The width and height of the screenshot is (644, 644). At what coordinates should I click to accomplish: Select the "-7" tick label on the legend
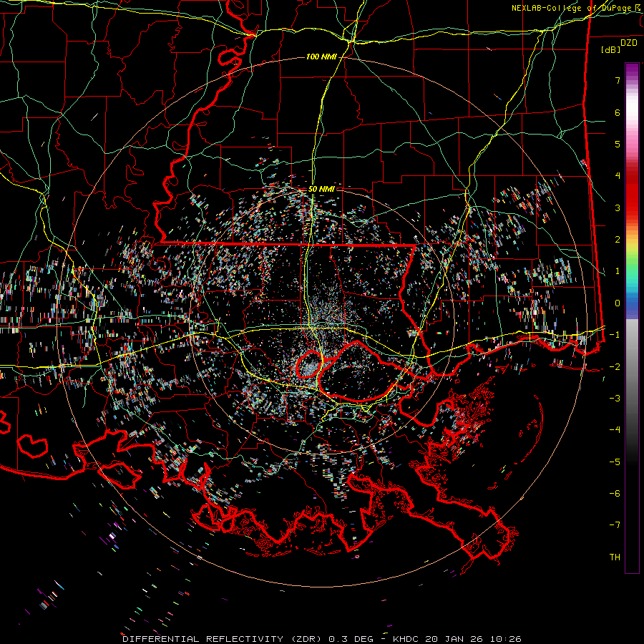pyautogui.click(x=615, y=525)
